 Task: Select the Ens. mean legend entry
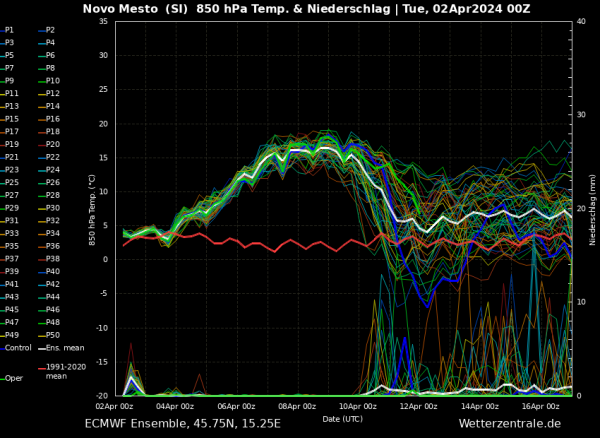point(61,348)
